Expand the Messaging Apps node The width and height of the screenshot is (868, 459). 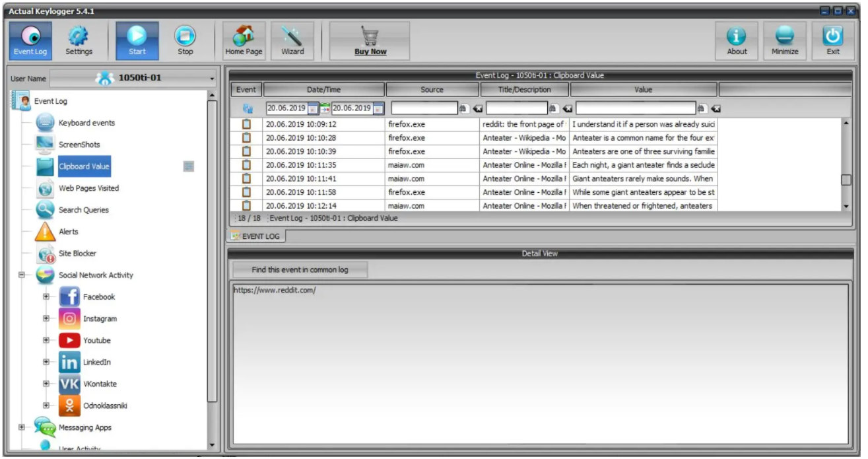click(22, 427)
